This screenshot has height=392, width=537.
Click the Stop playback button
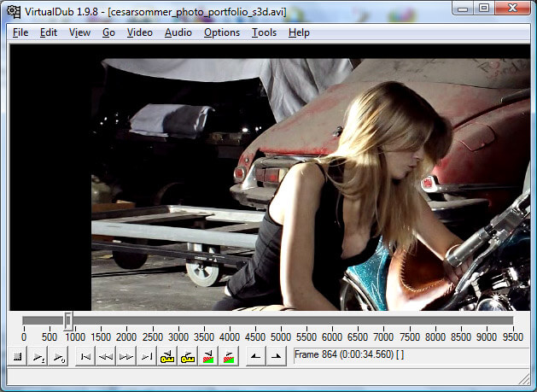pyautogui.click(x=17, y=357)
